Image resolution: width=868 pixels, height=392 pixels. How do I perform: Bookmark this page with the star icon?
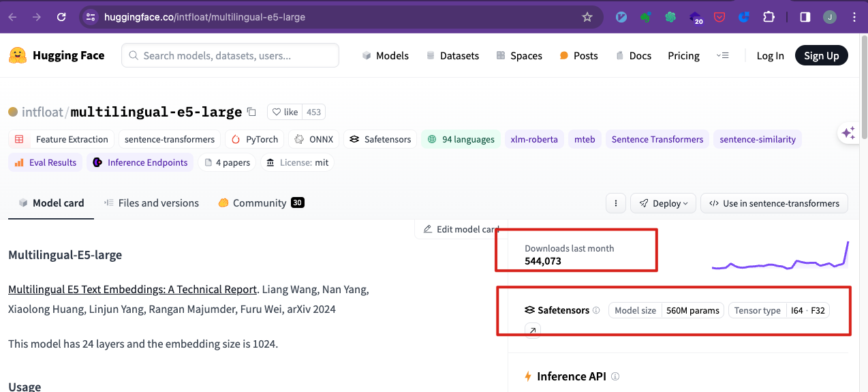click(x=587, y=17)
